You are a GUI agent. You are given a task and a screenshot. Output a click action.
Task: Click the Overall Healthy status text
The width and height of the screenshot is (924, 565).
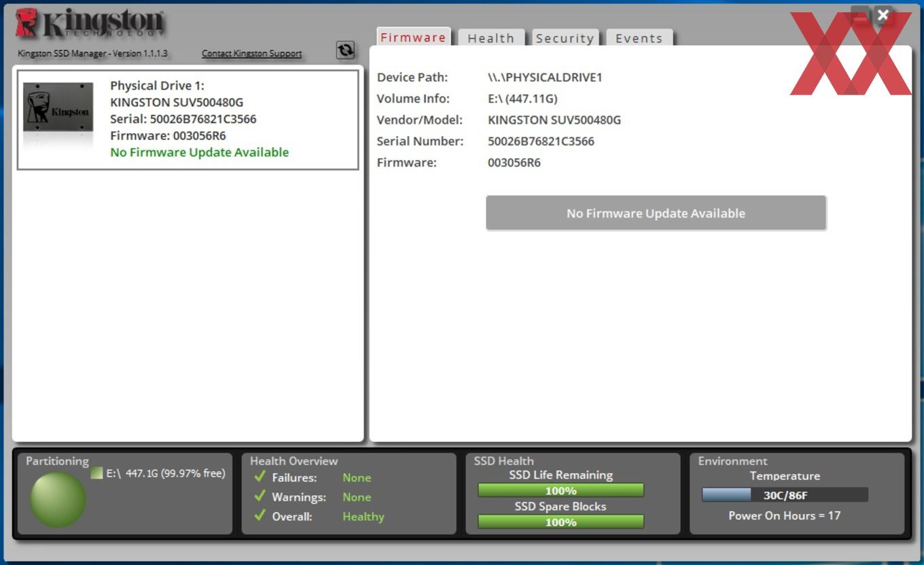pyautogui.click(x=363, y=517)
